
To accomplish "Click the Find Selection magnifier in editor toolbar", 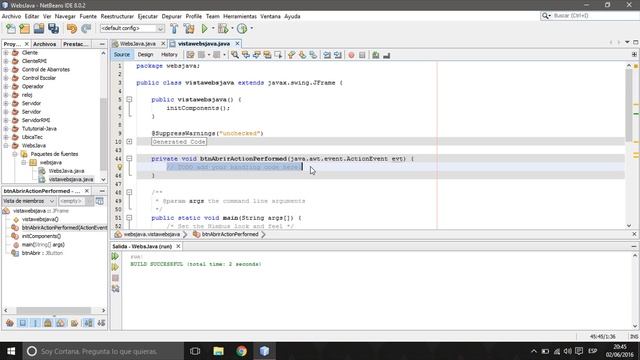I will pyautogui.click(x=235, y=55).
